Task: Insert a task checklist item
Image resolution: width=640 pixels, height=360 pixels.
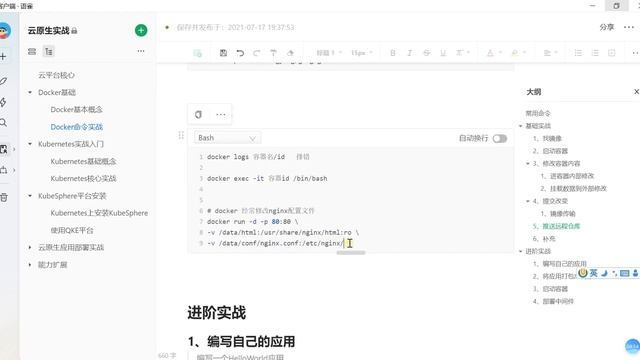Action: coord(611,53)
